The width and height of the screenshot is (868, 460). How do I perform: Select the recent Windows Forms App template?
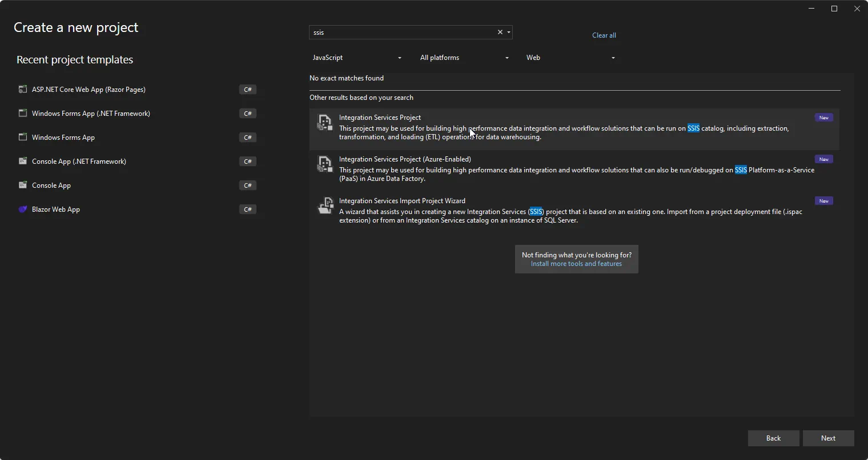click(63, 138)
